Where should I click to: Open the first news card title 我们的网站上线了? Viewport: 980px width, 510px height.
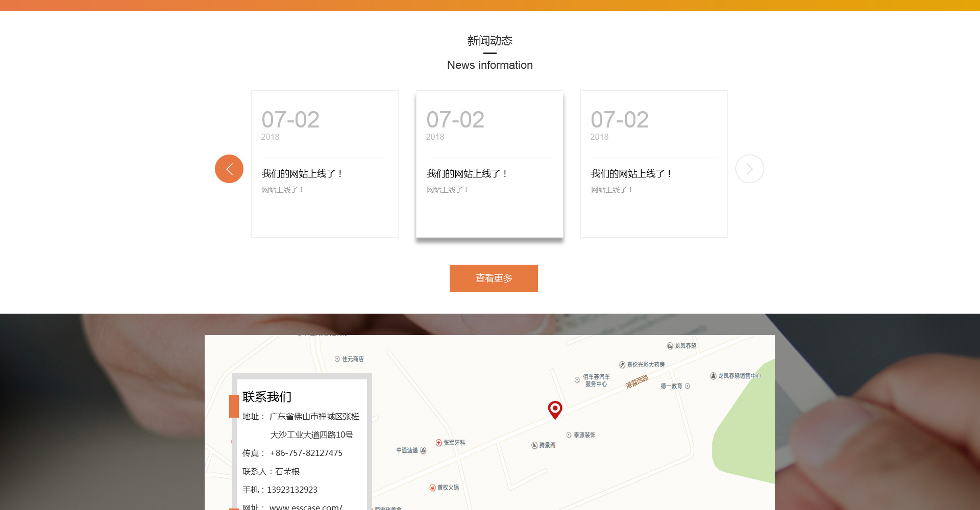[x=302, y=174]
